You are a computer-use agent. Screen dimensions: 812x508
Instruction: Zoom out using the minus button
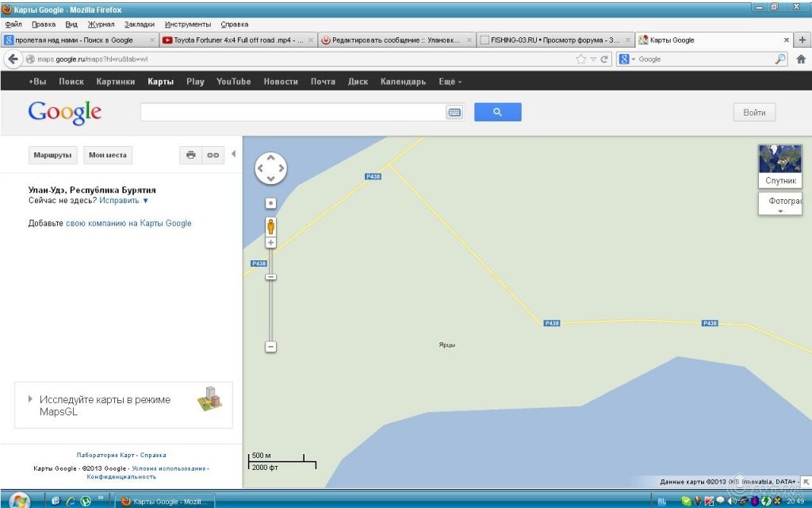pyautogui.click(x=270, y=347)
